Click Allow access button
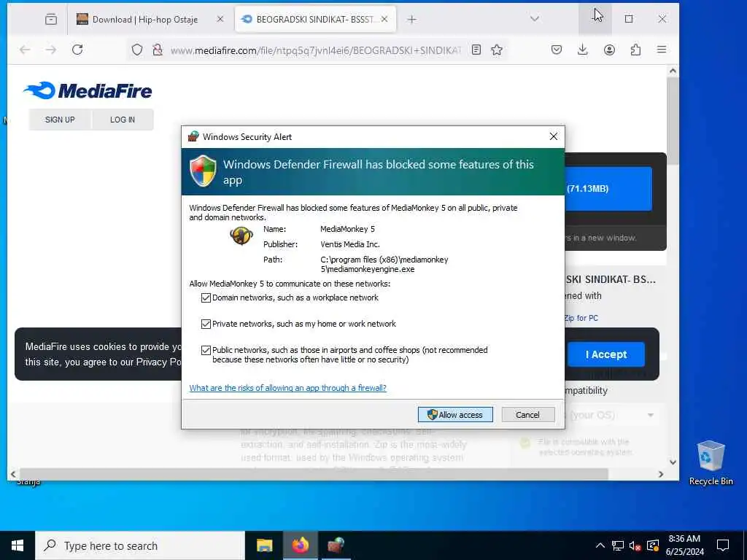The width and height of the screenshot is (747, 560). click(x=455, y=415)
